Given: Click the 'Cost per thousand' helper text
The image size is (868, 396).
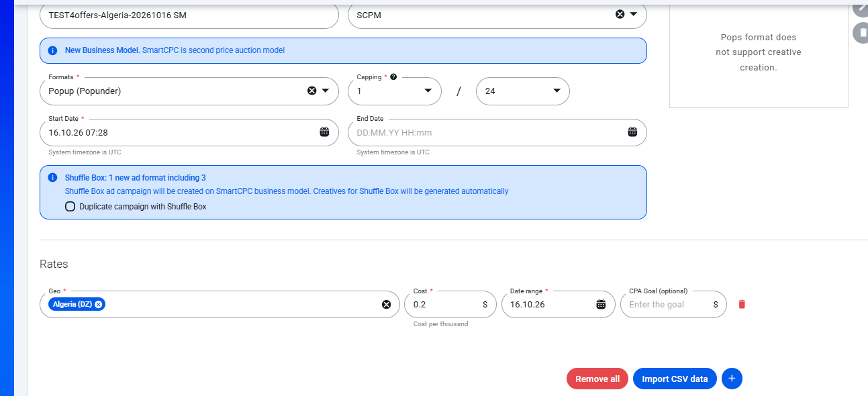Looking at the screenshot, I should [x=440, y=324].
